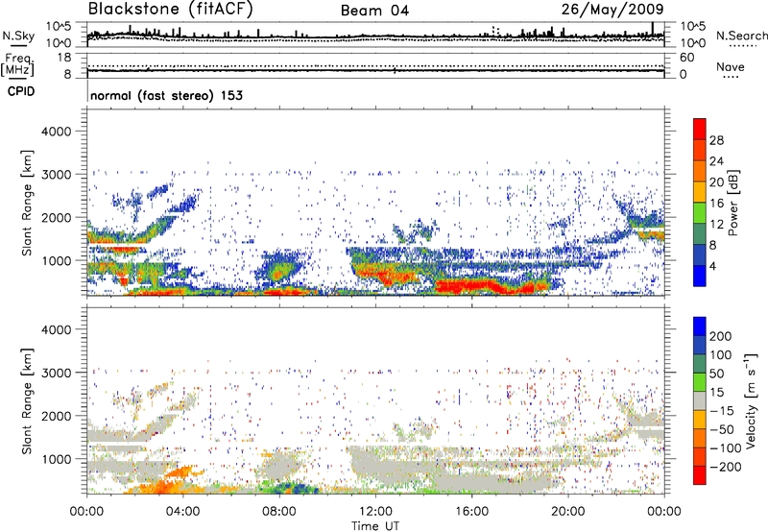
Task: Click the '2000' tick on velocity panel
Action: coord(56,416)
